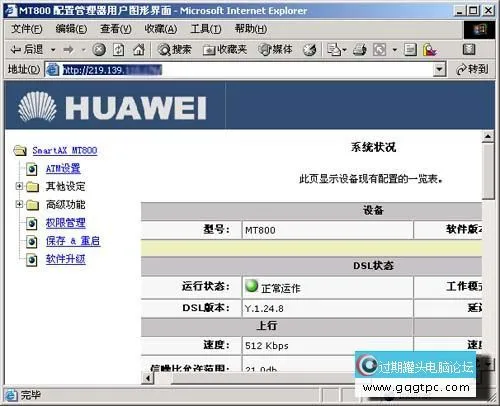Image resolution: width=500 pixels, height=406 pixels.
Task: Click the 系统状况 page heading
Action: pos(373,147)
